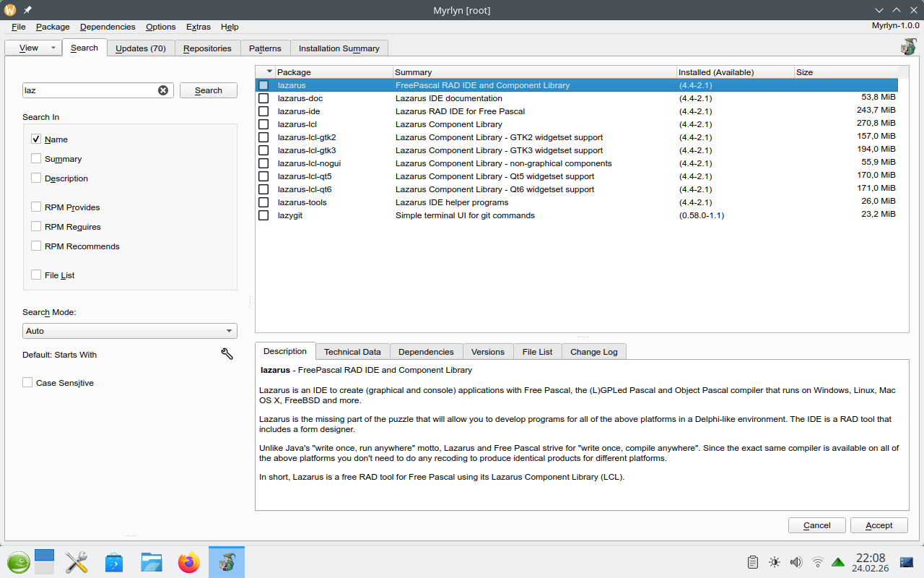Click the Accept button
The height and width of the screenshot is (578, 924).
pyautogui.click(x=879, y=525)
